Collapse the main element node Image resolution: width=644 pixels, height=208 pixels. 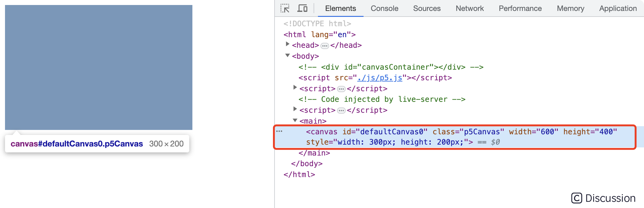pyautogui.click(x=295, y=120)
